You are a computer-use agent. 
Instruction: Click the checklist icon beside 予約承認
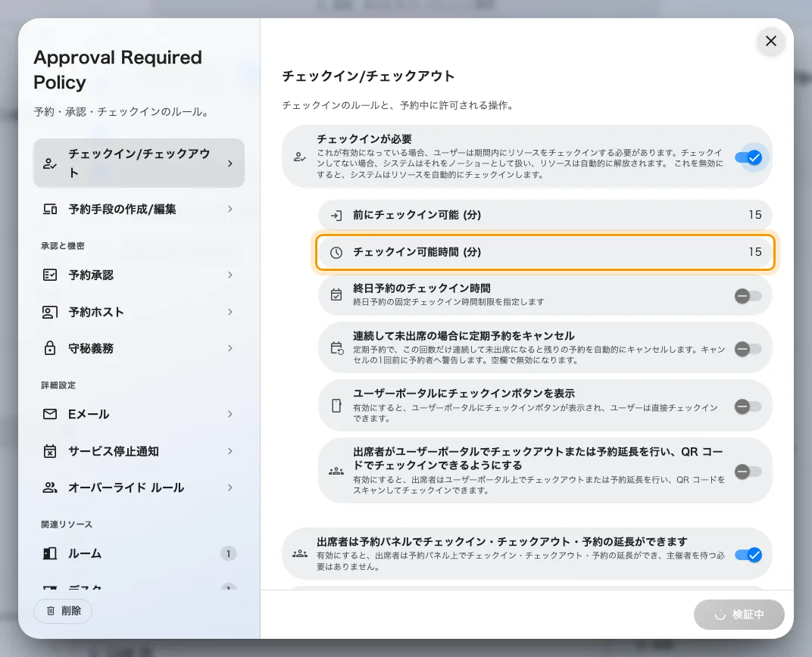tap(50, 275)
